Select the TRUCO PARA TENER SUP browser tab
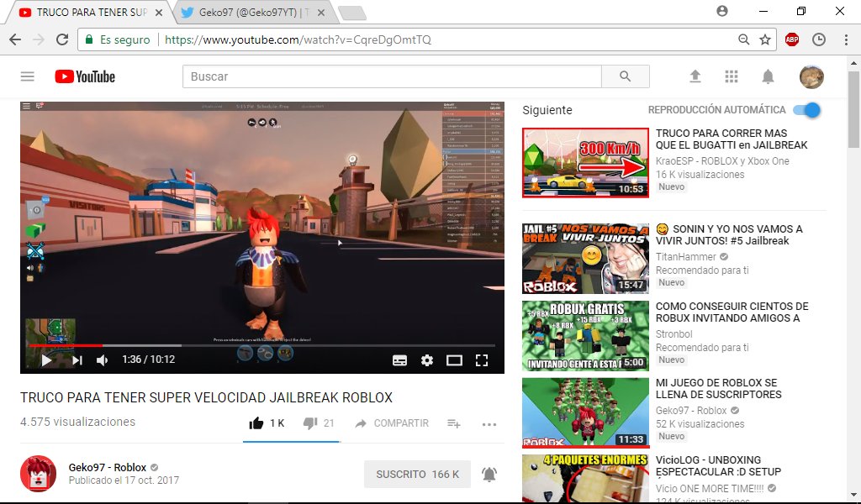Viewport: 861px width, 504px height. [x=91, y=12]
